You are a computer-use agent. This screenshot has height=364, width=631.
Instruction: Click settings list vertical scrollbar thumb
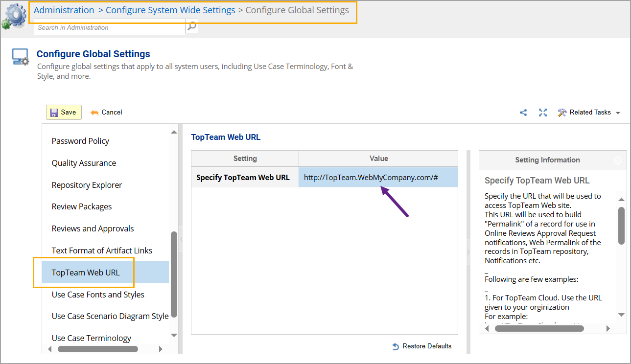[x=174, y=274]
